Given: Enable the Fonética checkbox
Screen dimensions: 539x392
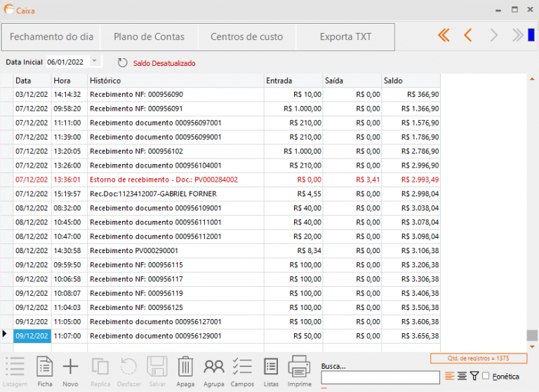Looking at the screenshot, I should 486,377.
